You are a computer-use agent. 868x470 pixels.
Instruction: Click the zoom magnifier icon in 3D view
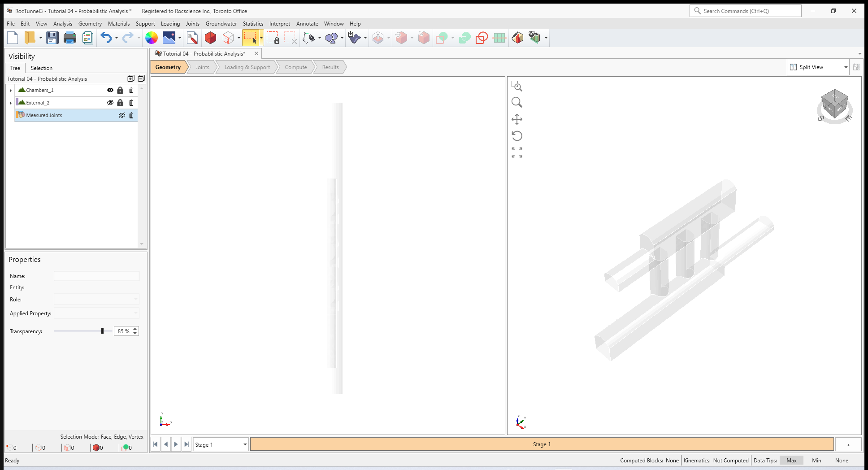pyautogui.click(x=517, y=103)
